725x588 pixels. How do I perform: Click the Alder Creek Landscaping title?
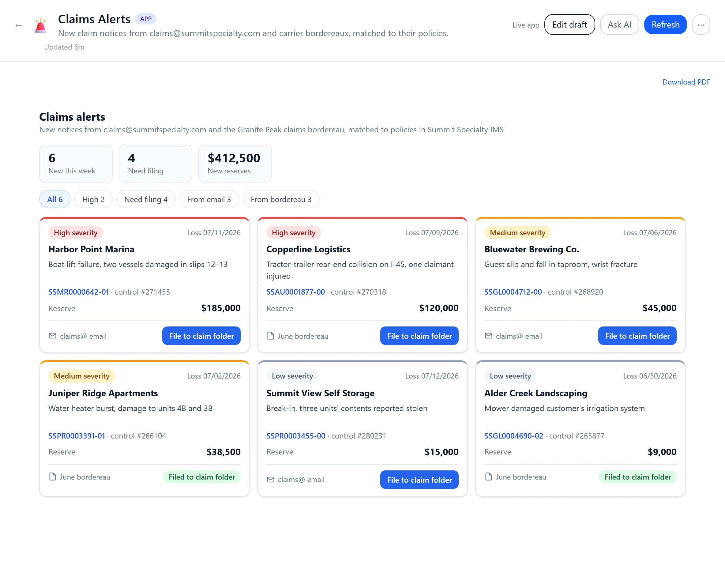[535, 393]
